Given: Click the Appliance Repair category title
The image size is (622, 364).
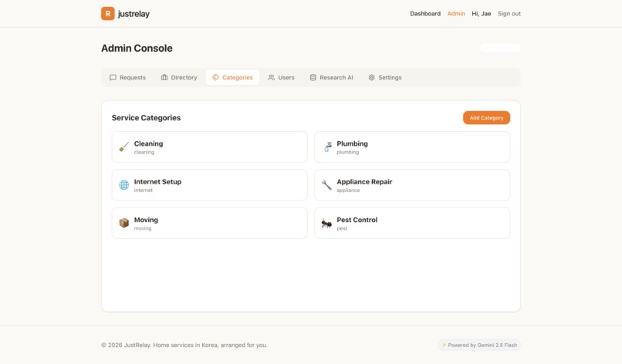Looking at the screenshot, I should pyautogui.click(x=364, y=181).
